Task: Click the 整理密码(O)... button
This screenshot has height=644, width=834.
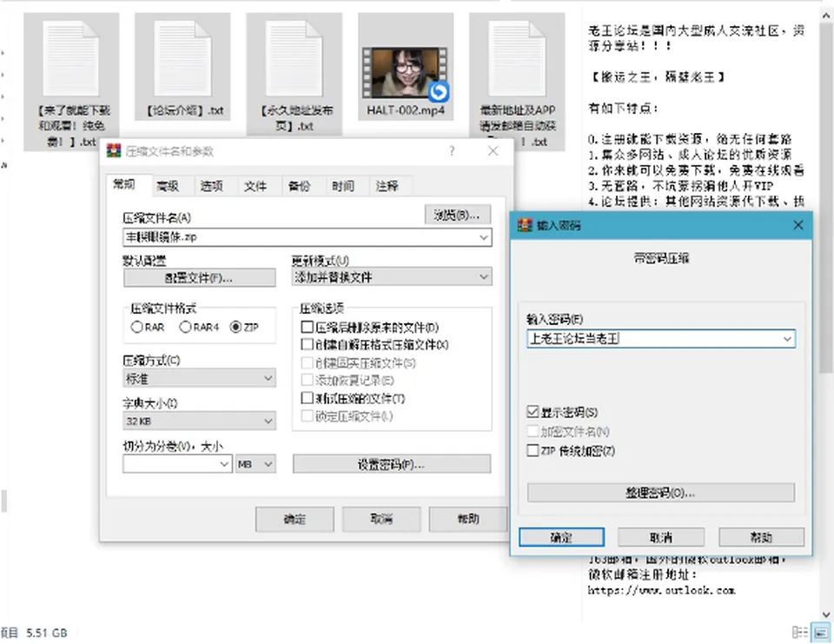Action: (x=660, y=492)
